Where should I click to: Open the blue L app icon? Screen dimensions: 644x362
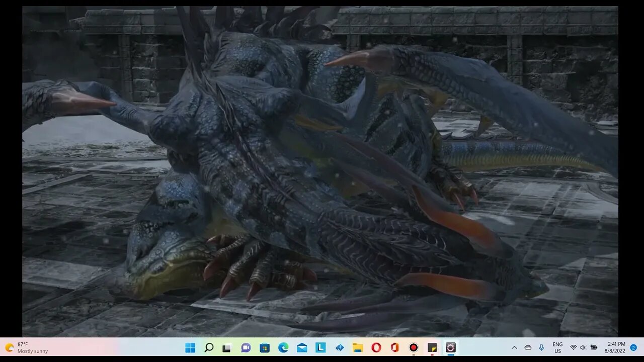(320, 347)
